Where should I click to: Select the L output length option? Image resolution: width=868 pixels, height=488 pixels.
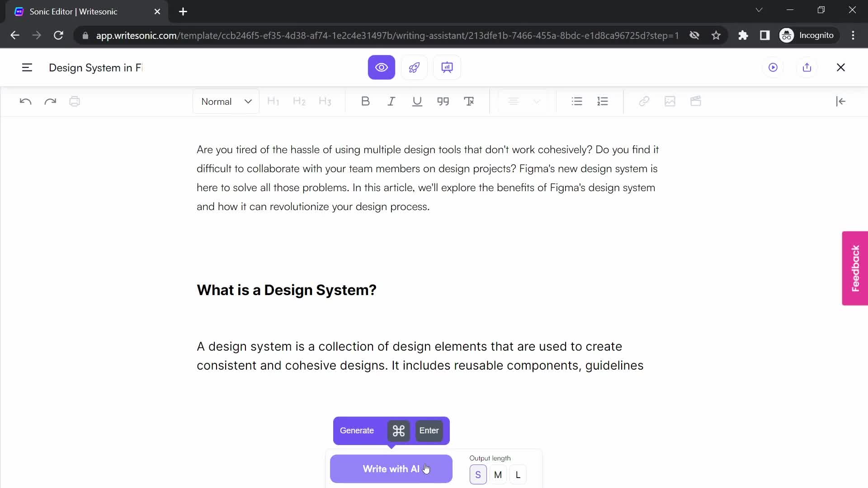pyautogui.click(x=518, y=475)
